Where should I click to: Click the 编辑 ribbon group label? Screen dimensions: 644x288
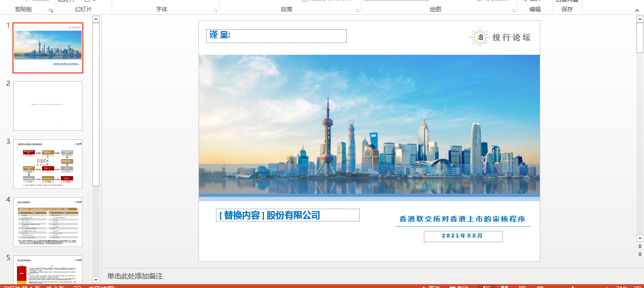point(535,9)
